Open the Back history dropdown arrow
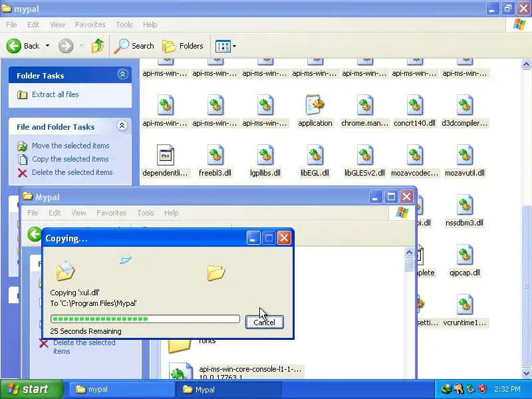The image size is (532, 399). tap(47, 46)
